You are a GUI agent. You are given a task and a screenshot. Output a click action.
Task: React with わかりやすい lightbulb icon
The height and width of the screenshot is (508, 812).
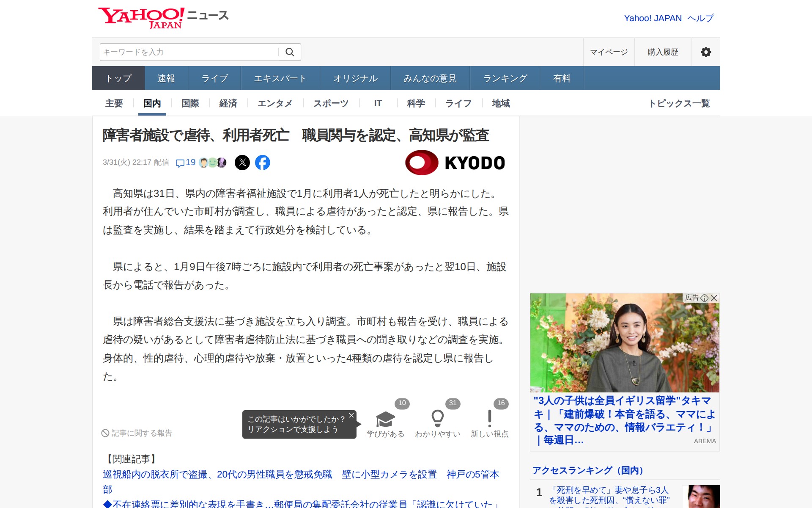pyautogui.click(x=437, y=419)
